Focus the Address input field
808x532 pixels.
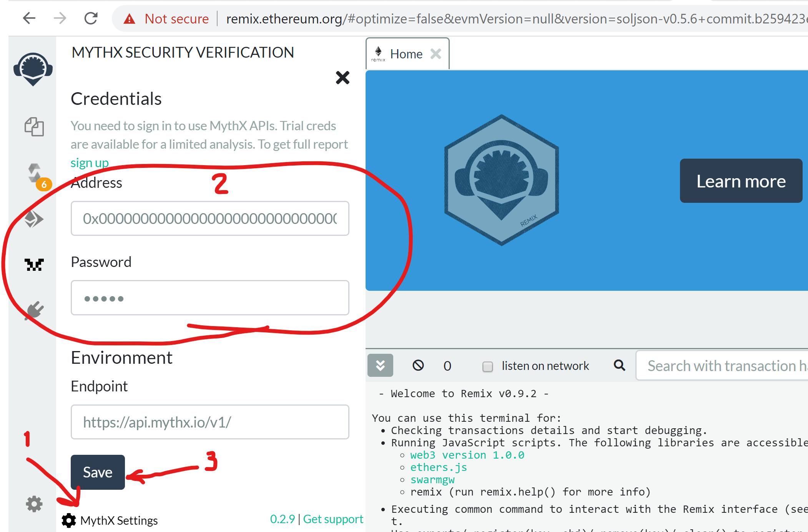(210, 218)
